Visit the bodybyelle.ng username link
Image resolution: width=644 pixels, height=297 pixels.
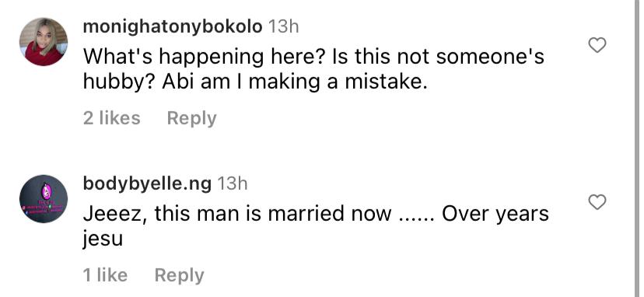tap(147, 183)
